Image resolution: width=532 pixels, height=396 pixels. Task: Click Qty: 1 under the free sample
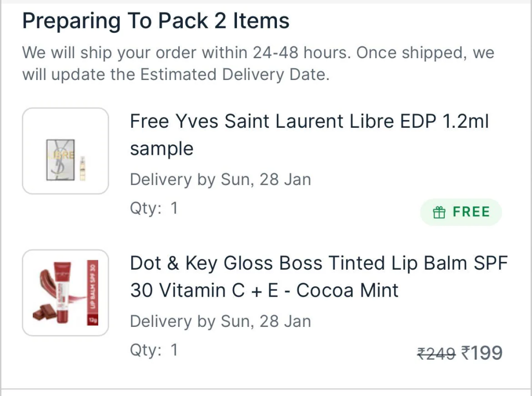tap(153, 208)
